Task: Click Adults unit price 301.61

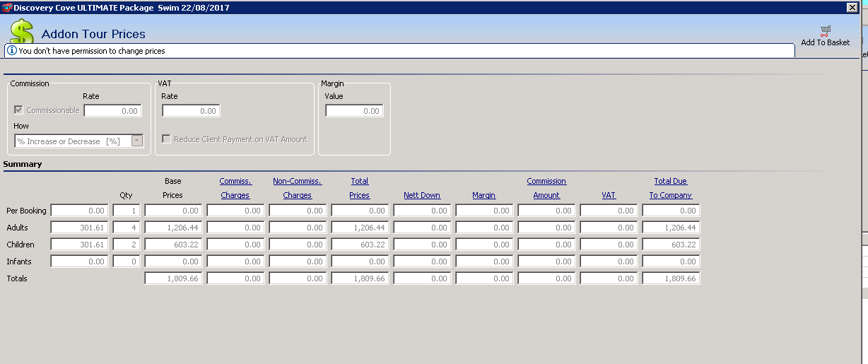Action: point(80,228)
